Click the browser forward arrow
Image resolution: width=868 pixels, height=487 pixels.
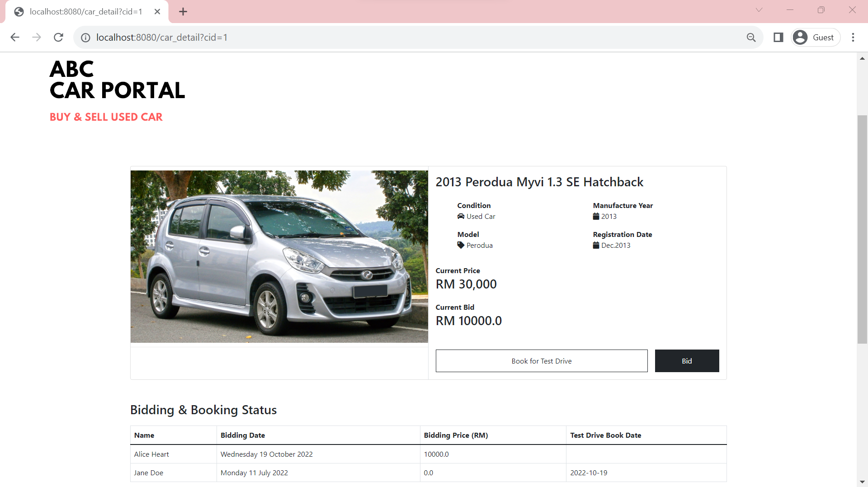tap(37, 38)
